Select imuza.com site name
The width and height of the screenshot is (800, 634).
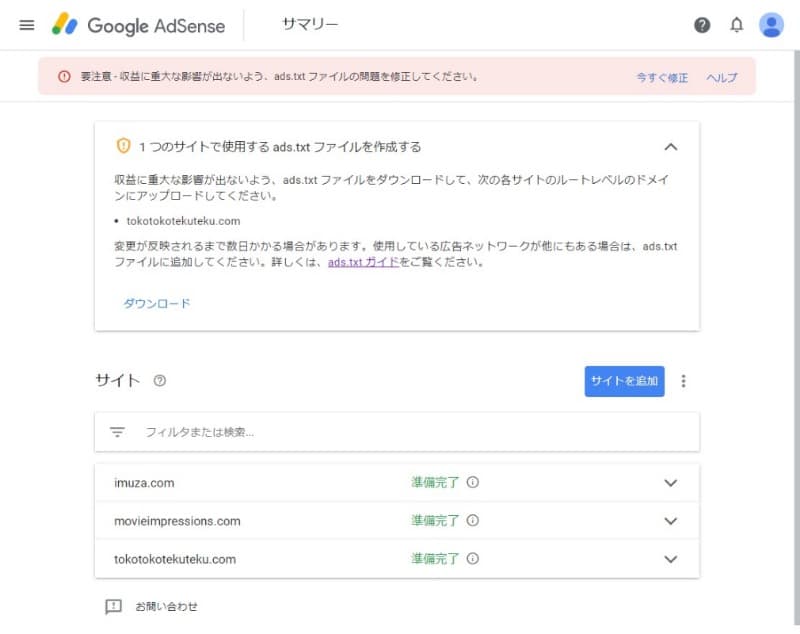tap(144, 483)
